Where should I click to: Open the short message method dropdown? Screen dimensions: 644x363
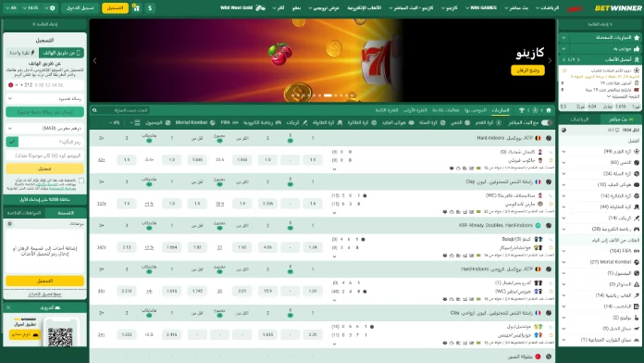44,99
